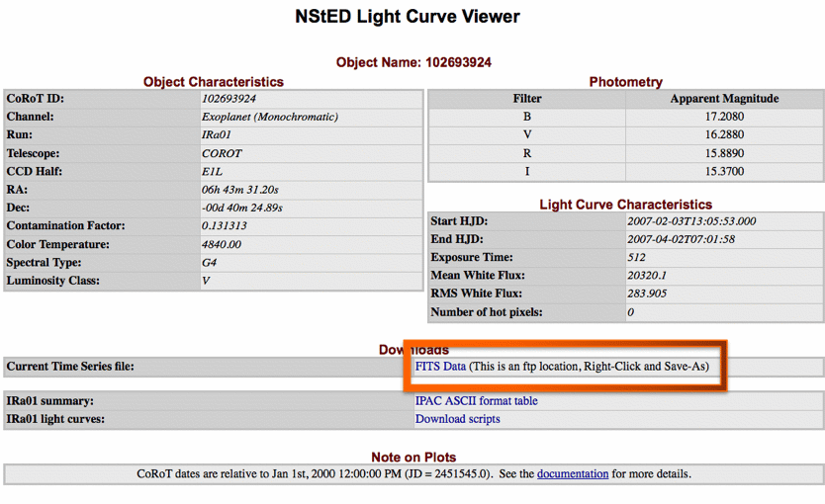Select the Mean White Flux value 20320.1
This screenshot has height=504, width=825.
pos(647,276)
